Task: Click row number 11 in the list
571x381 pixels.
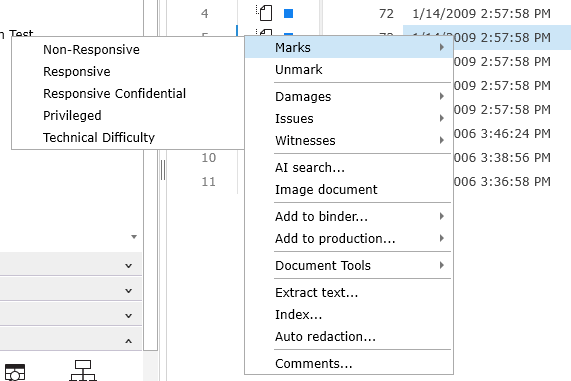Action: (x=209, y=181)
